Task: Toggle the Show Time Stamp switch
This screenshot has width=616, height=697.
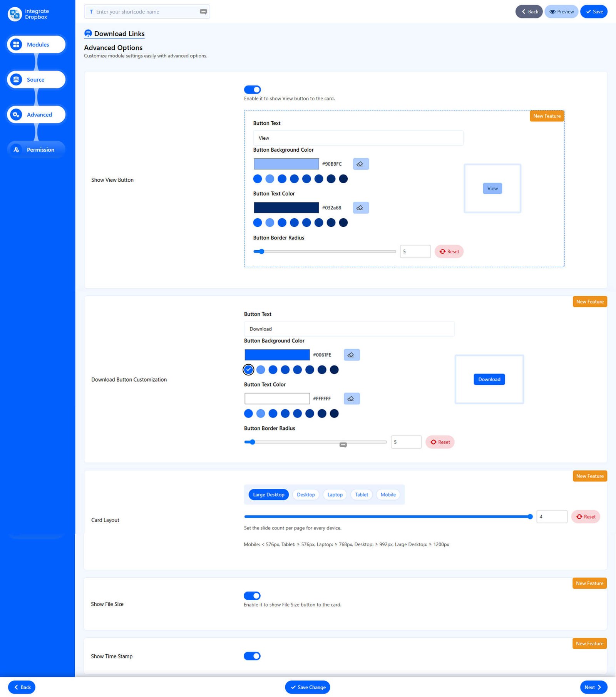Action: (252, 656)
